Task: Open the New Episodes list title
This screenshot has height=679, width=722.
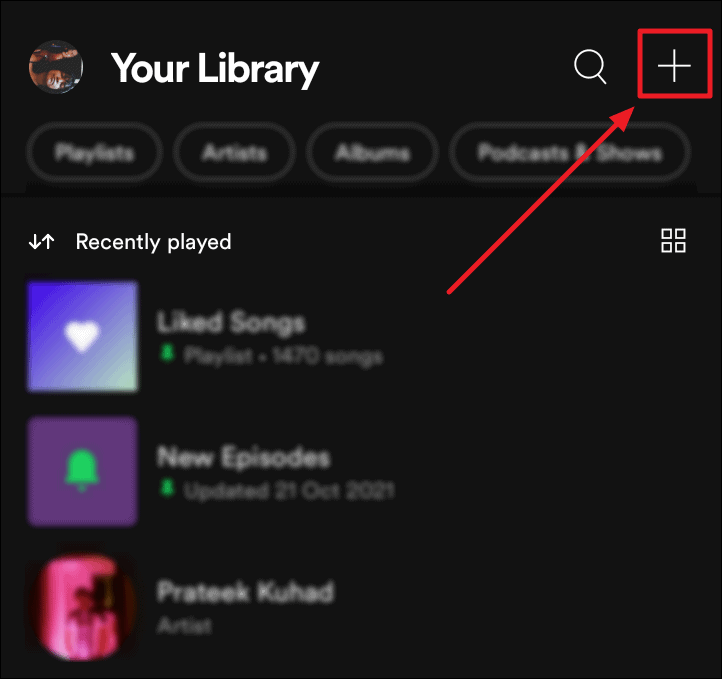Action: [x=244, y=457]
